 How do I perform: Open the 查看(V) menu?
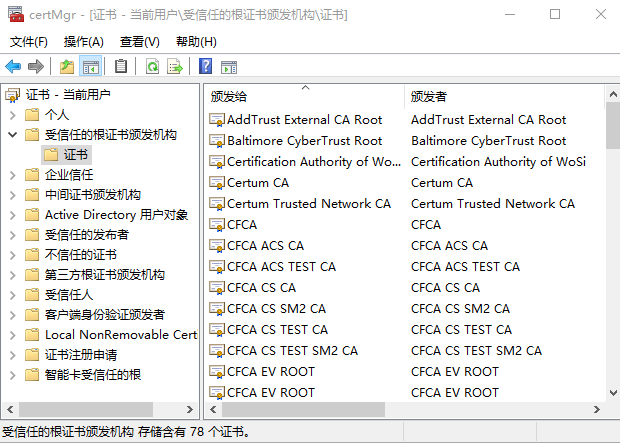[139, 42]
